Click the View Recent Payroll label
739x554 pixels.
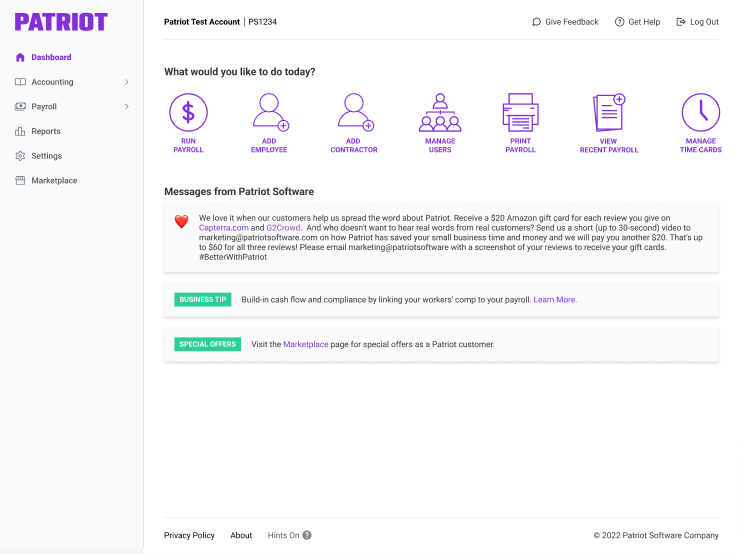[609, 145]
